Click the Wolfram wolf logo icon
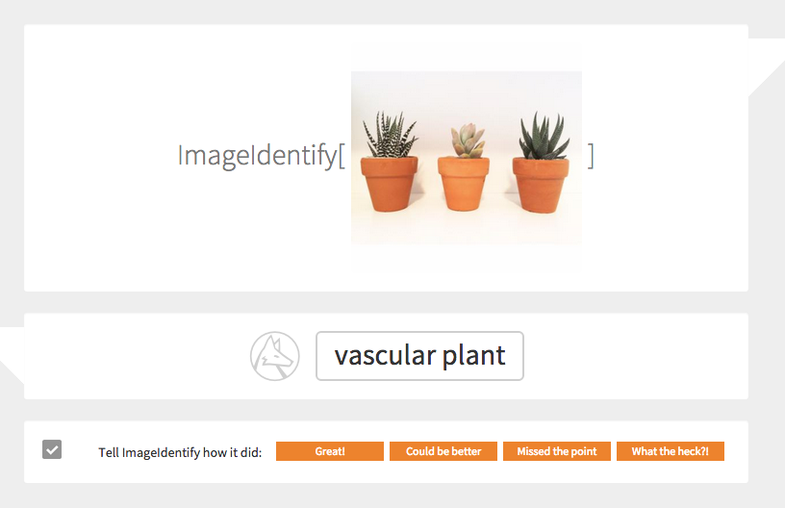 click(x=274, y=356)
